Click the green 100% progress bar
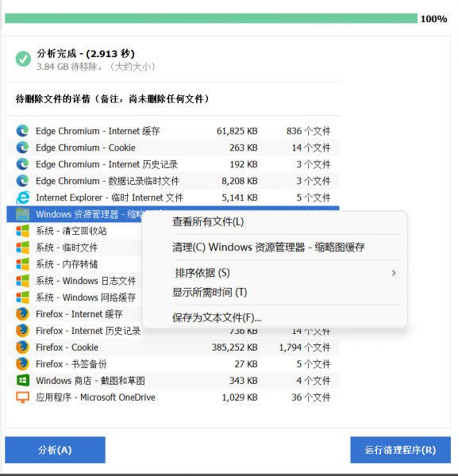Screen dimensions: 458x476 tap(211, 18)
